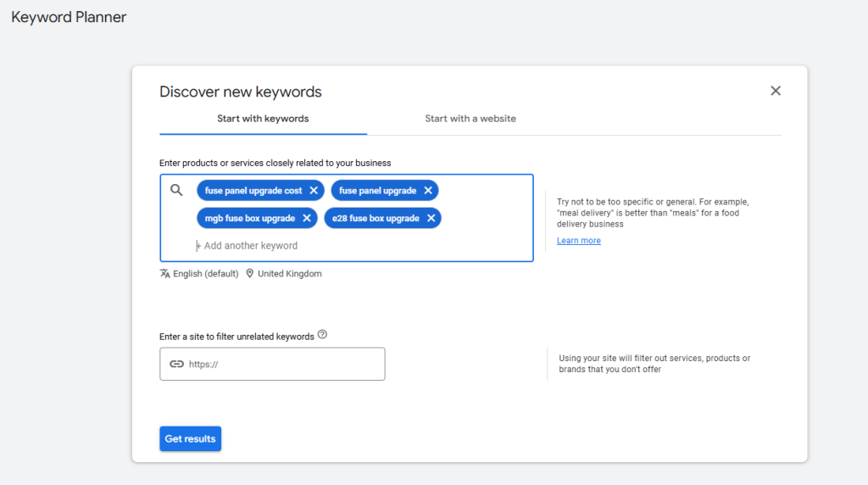The image size is (868, 485).
Task: Click 'Enter products or services' label
Action: tap(275, 163)
